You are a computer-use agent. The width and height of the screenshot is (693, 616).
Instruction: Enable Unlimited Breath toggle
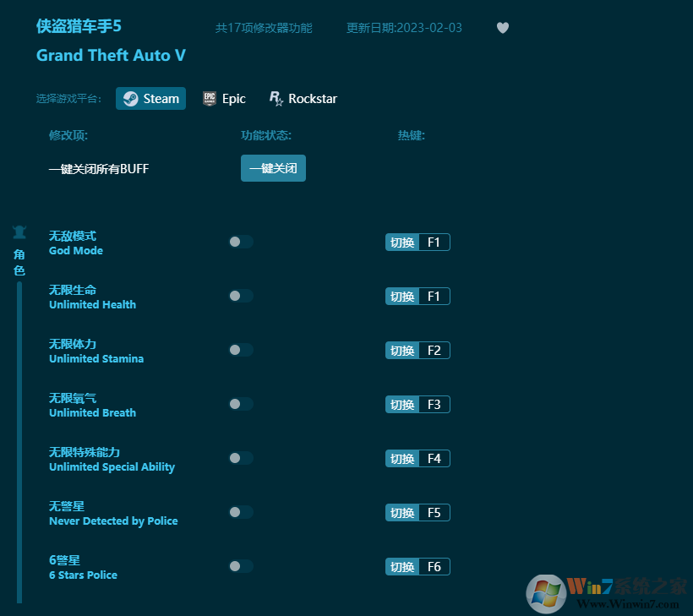[241, 404]
